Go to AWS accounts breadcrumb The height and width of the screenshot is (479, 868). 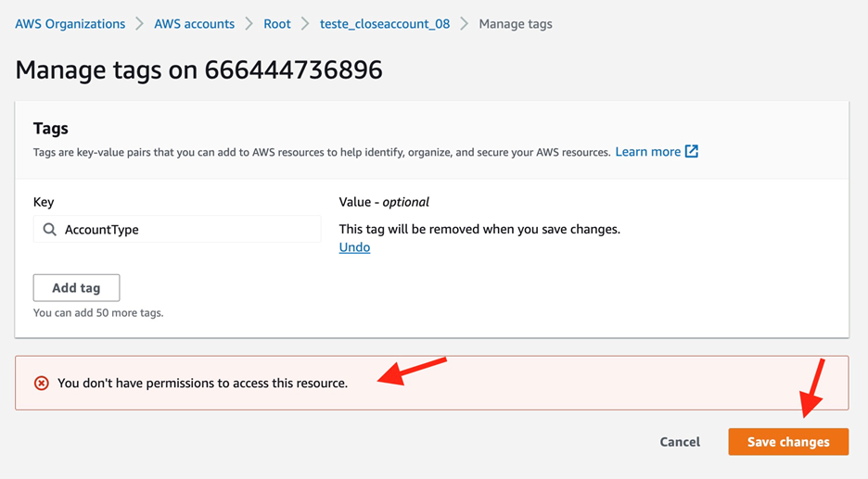195,24
